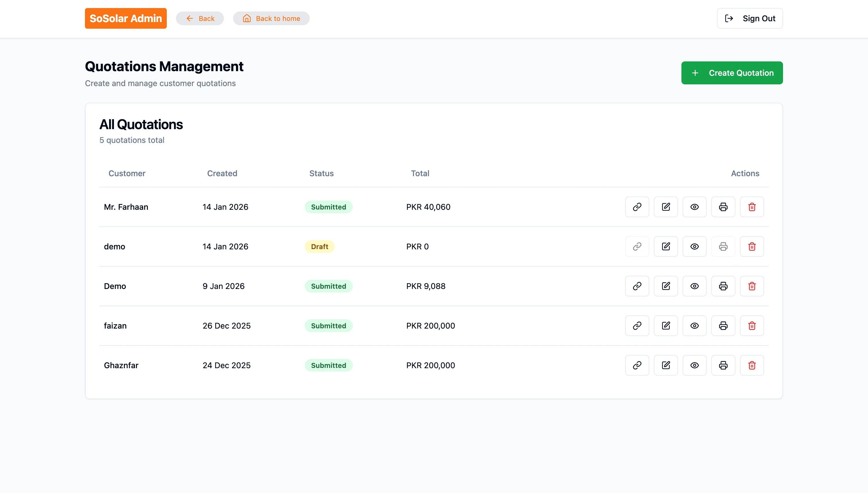Viewport: 868px width, 493px height.
Task: Edit the Ghaznfar quotation
Action: [x=665, y=365]
